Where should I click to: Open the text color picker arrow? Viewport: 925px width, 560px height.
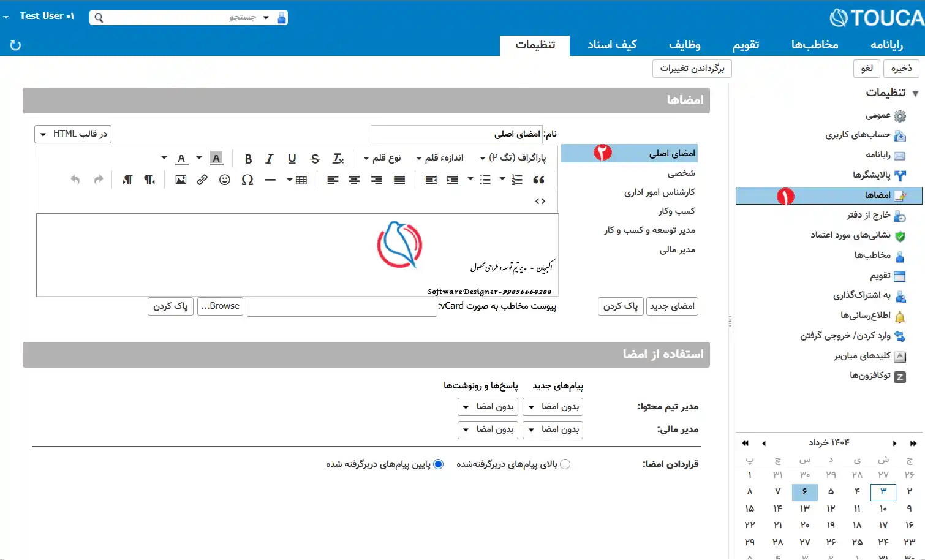tap(164, 158)
